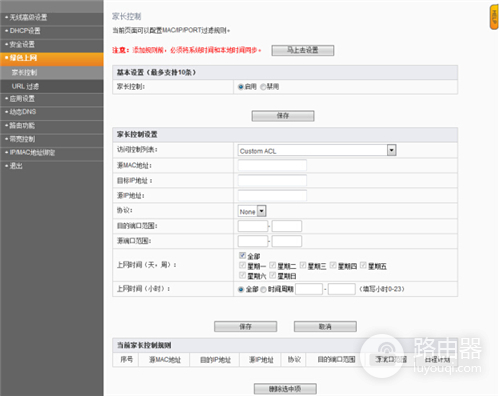The image size is (500, 396).
Task: Click the source MAC address input field
Action: pos(272,165)
